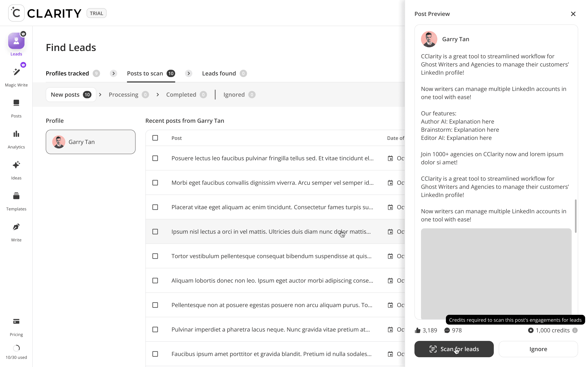Check the Posuere lectus leo post checkbox

click(x=155, y=158)
